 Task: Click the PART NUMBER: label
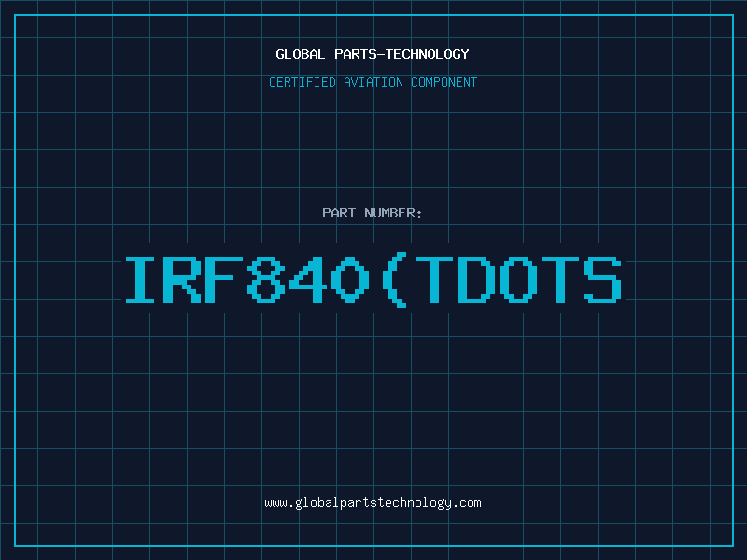pos(373,213)
